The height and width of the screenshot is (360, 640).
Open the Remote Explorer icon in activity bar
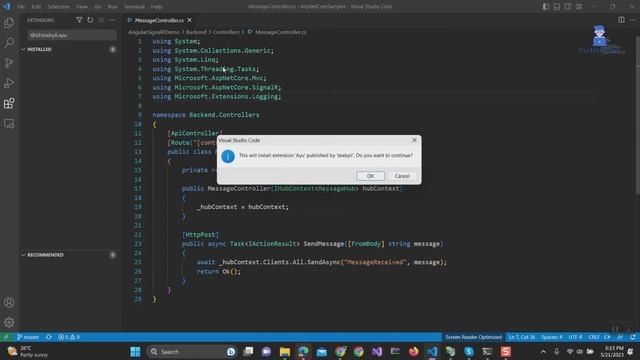tap(9, 124)
